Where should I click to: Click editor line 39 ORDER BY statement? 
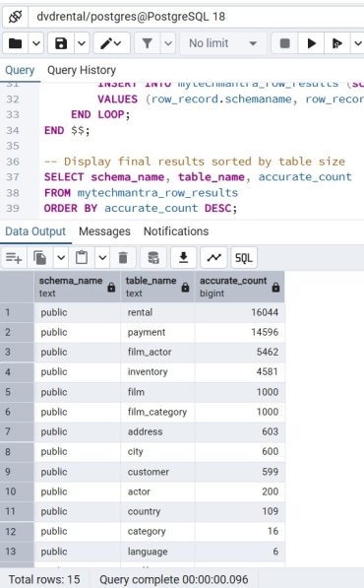(x=141, y=208)
